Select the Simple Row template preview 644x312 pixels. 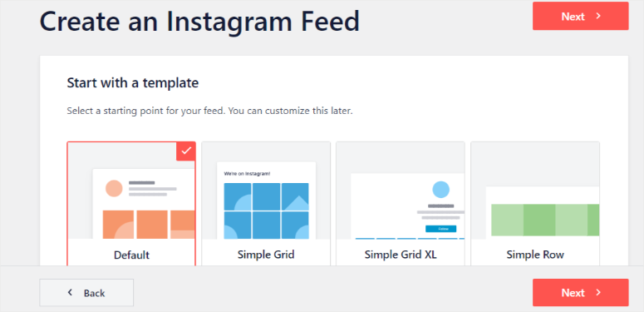535,191
